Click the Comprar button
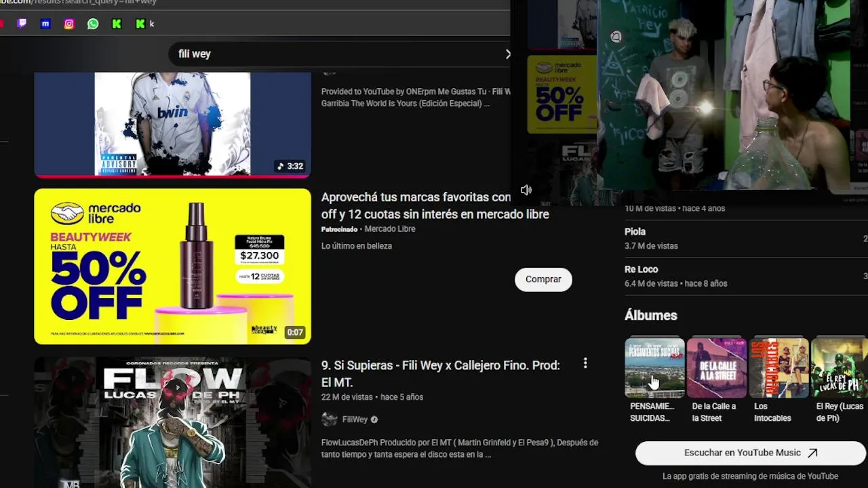Image resolution: width=868 pixels, height=488 pixels. (543, 279)
